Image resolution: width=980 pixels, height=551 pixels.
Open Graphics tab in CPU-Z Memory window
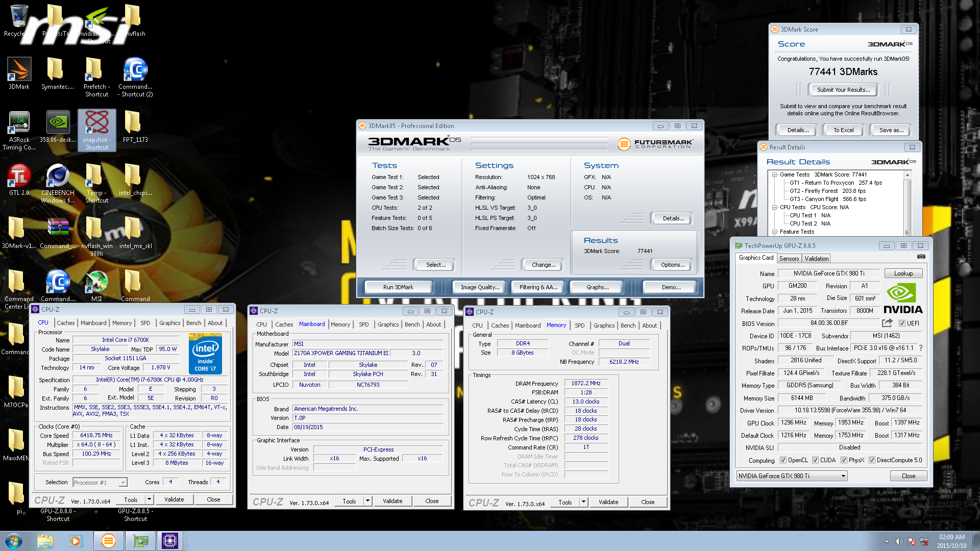(604, 325)
